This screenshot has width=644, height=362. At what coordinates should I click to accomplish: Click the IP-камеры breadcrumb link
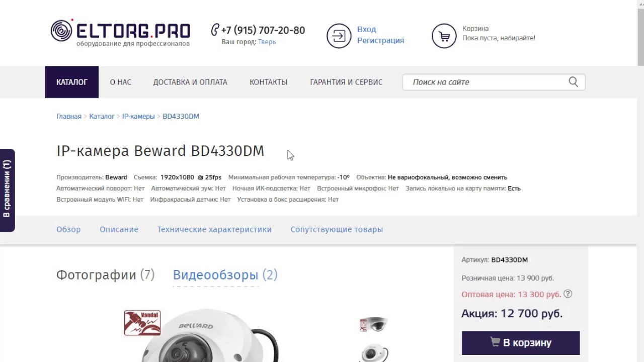(x=138, y=116)
